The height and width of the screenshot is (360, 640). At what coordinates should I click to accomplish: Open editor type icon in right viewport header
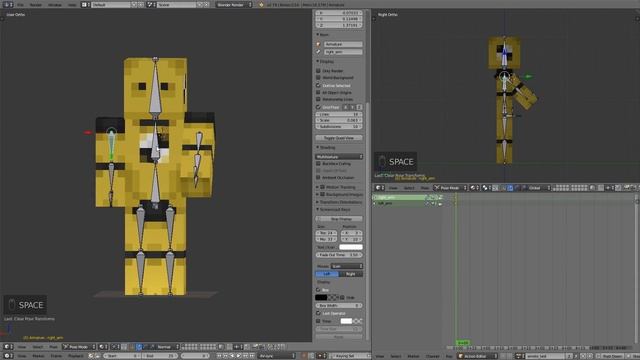pyautogui.click(x=379, y=188)
